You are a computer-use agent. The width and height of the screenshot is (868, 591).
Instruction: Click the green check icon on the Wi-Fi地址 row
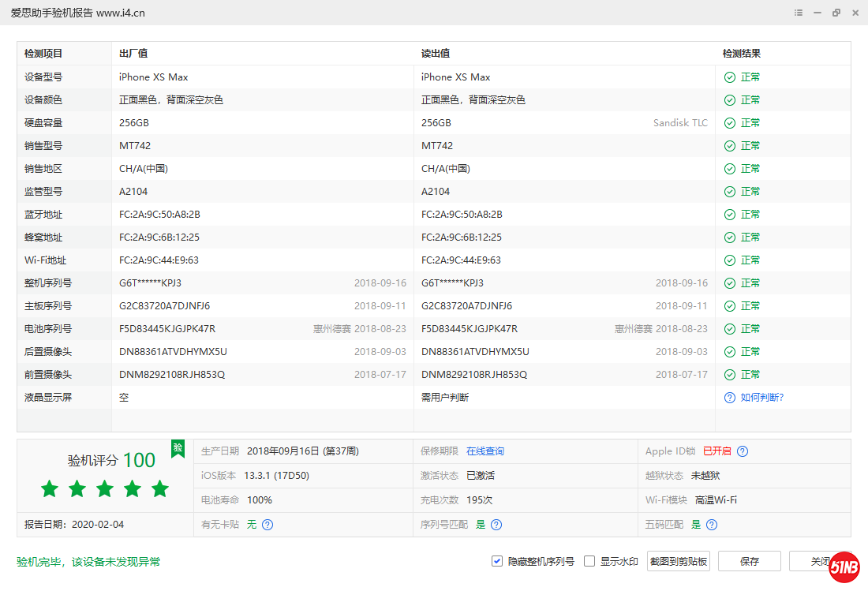pos(728,260)
